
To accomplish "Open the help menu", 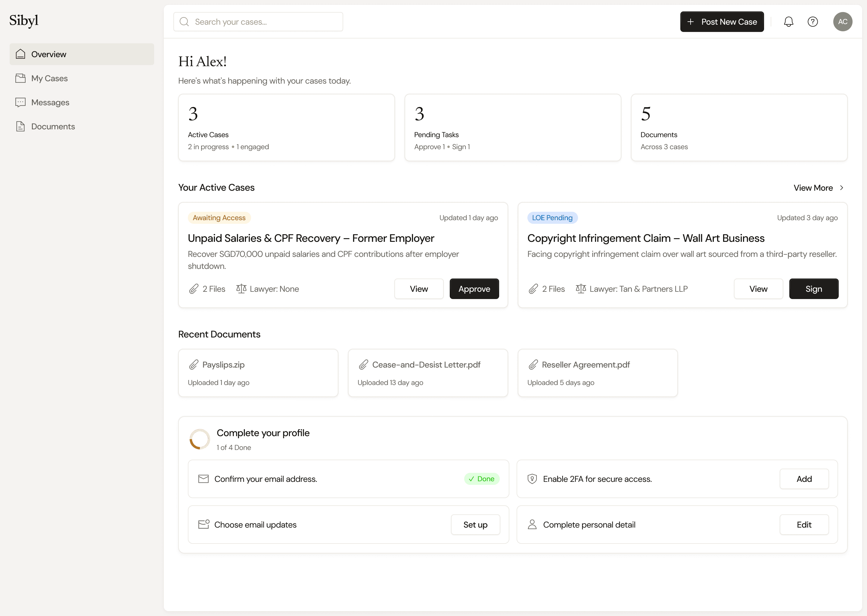I will [x=813, y=22].
